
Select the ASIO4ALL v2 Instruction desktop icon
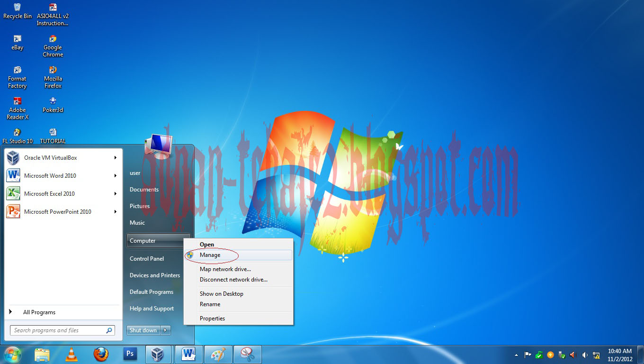tap(53, 15)
